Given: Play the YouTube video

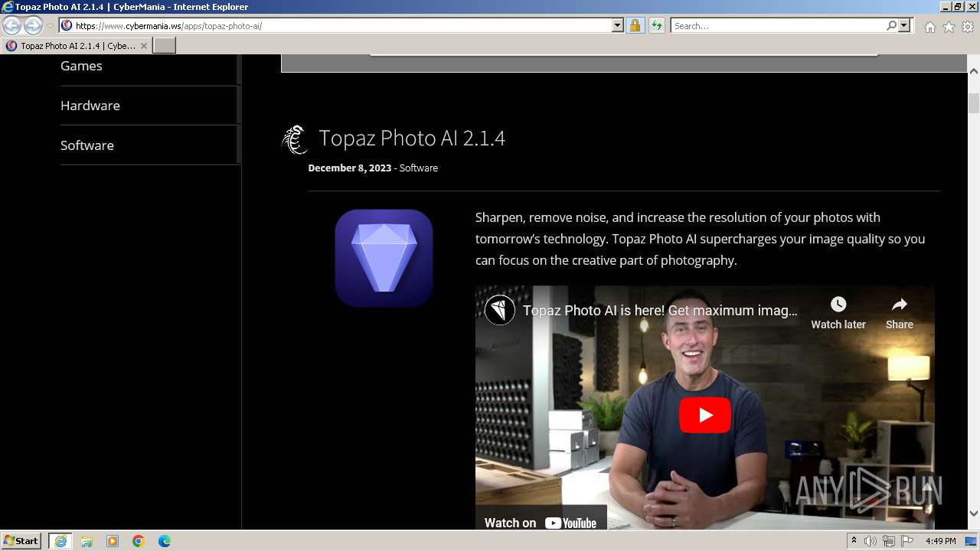Looking at the screenshot, I should click(x=705, y=415).
